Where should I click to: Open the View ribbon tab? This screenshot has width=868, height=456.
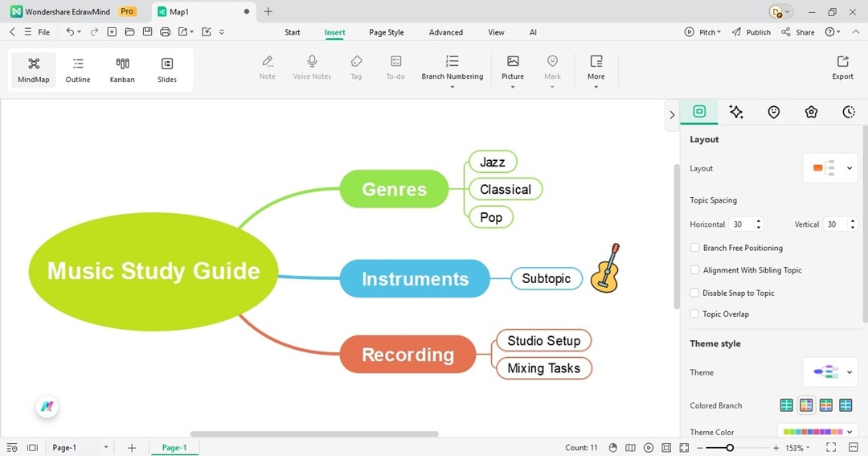tap(496, 32)
